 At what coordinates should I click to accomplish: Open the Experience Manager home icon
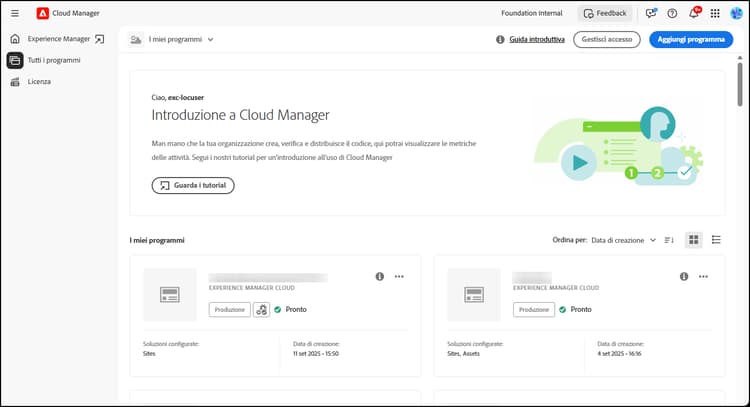click(x=15, y=39)
